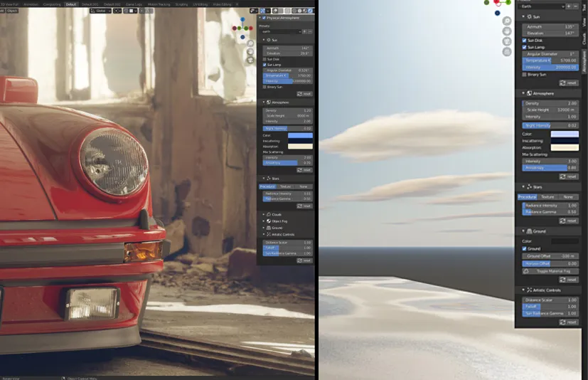Viewport: 588px width, 380px height.
Task: Select rendered shading mode icon
Action: click(310, 11)
